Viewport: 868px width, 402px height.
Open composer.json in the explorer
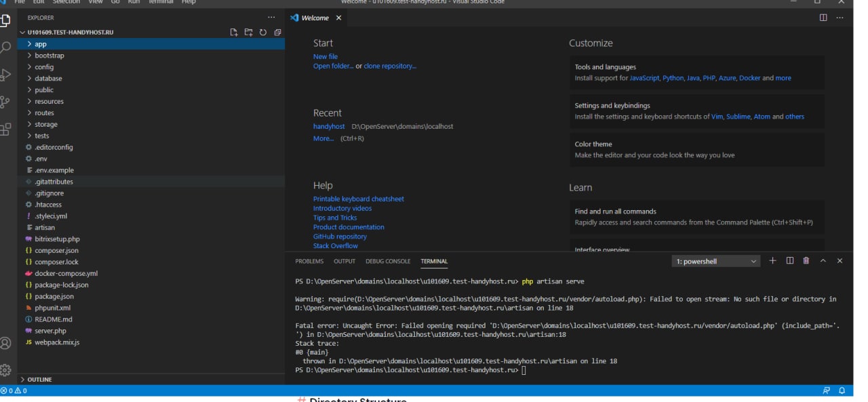(x=151, y=251)
